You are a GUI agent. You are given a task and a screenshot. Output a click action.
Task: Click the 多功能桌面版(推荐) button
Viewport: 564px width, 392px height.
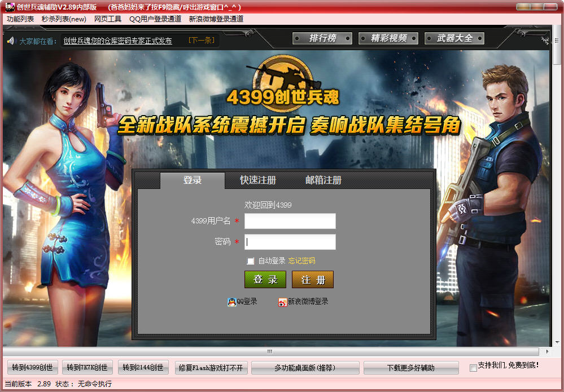(x=305, y=368)
